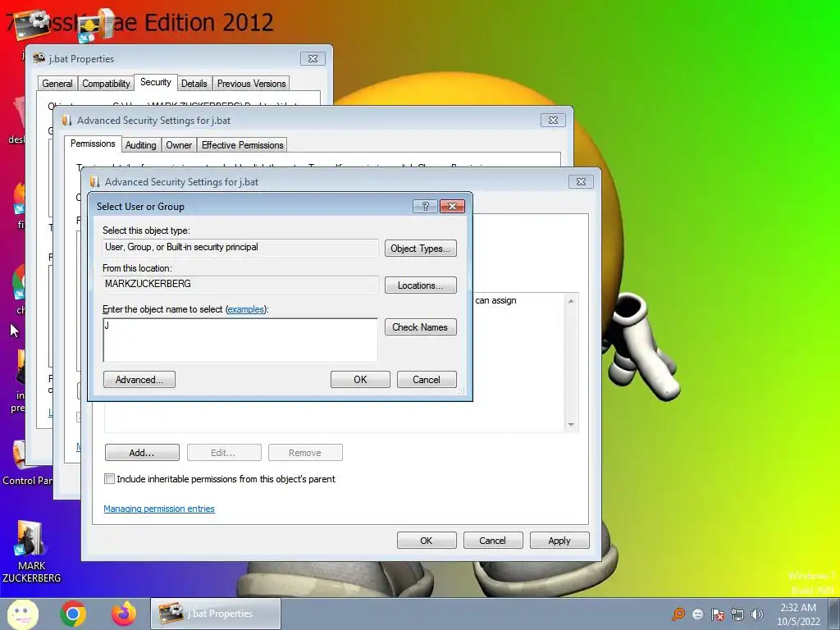The width and height of the screenshot is (840, 630).
Task: Click OK in front Advanced Security Settings
Action: coord(427,541)
